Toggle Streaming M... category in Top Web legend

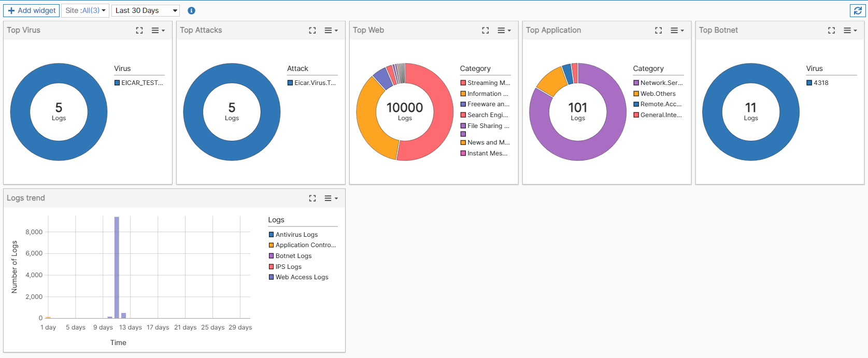[486, 83]
